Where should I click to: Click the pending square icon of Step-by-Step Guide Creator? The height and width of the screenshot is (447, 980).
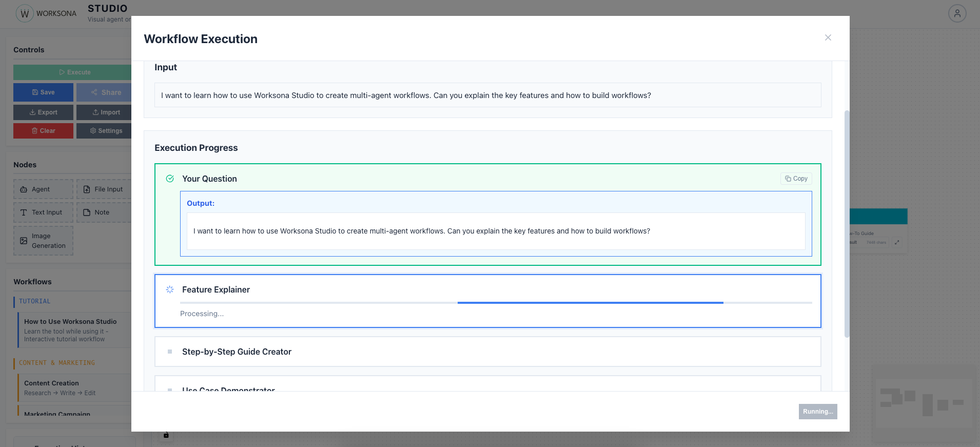coord(170,352)
